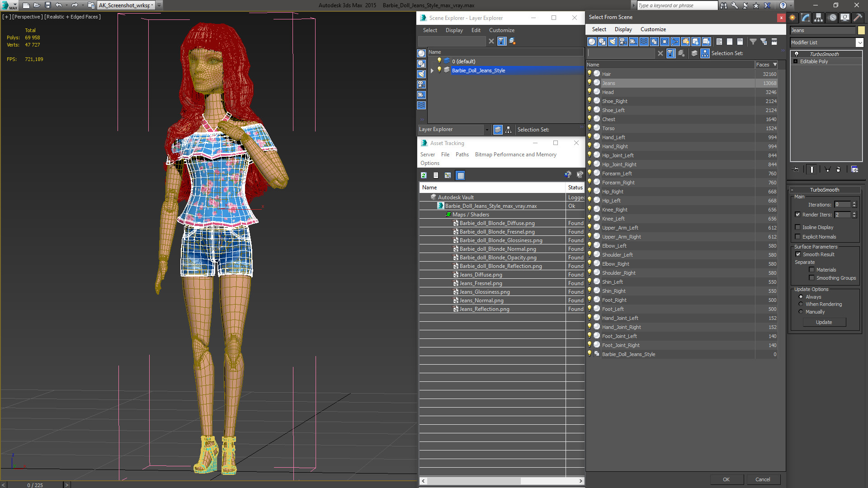Click Select None icon in Select From Scene

pos(730,42)
